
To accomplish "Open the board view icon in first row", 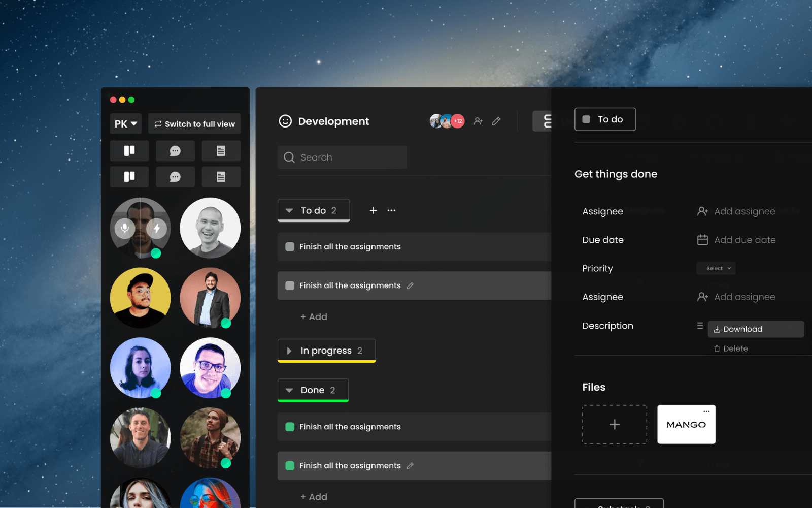I will 129,151.
